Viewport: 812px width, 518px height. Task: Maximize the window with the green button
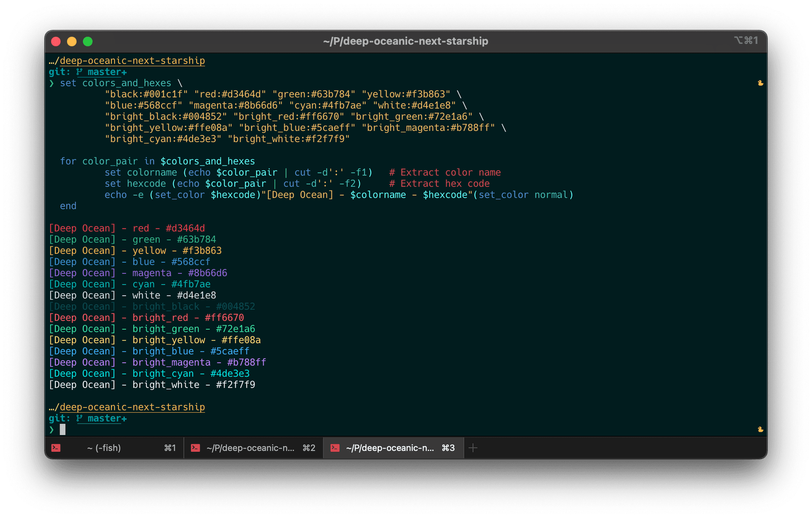click(88, 41)
